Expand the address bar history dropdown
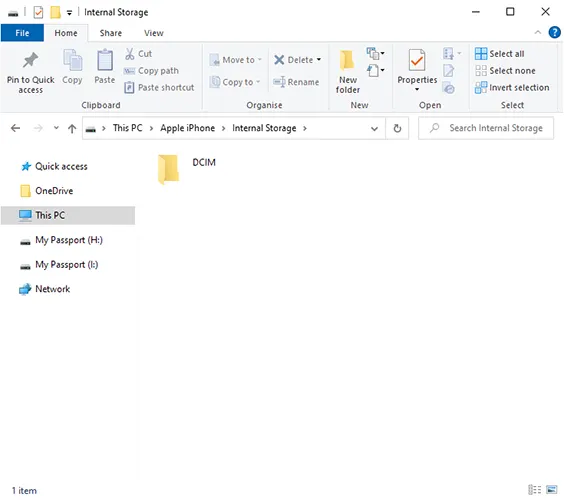 (374, 128)
